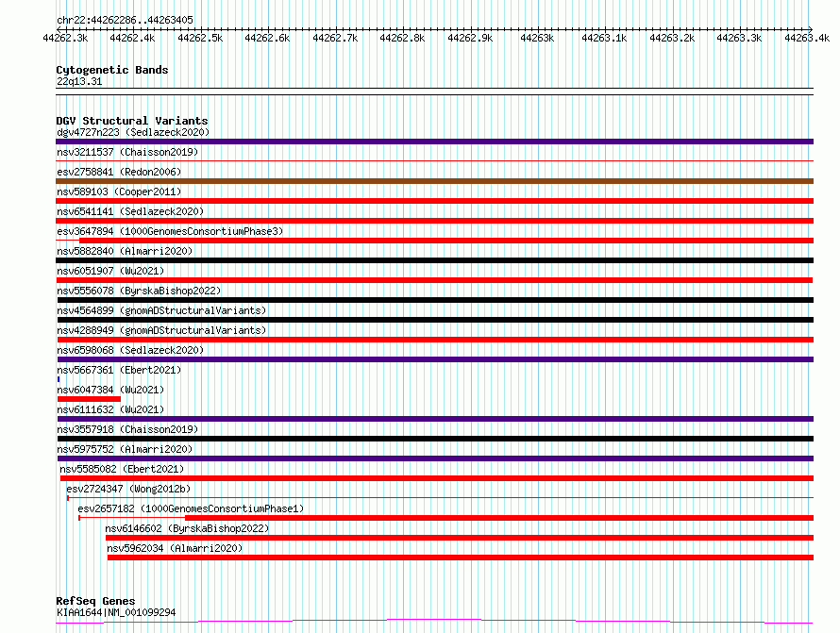Open variant nsv5975752 (Almarri2020)
This screenshot has width=840, height=633.
pos(125,449)
